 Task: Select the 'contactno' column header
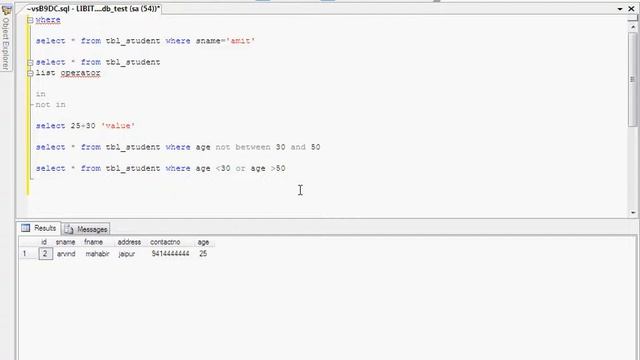point(165,242)
